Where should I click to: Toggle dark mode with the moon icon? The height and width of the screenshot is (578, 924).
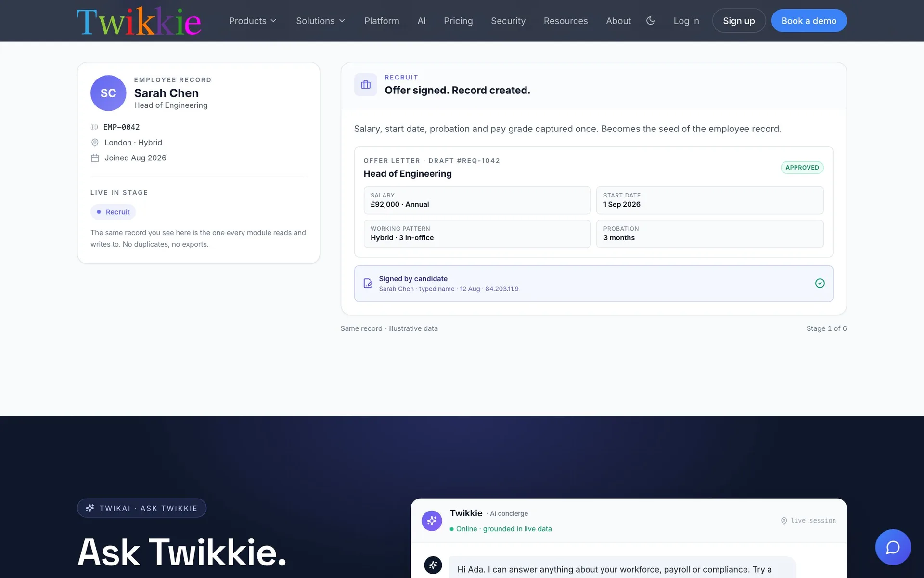click(x=650, y=21)
